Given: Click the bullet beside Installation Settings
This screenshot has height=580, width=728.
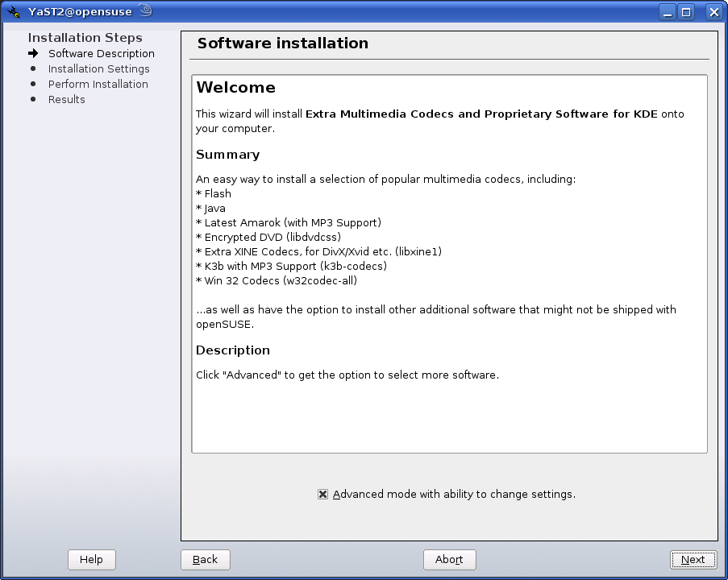Looking at the screenshot, I should 33,68.
